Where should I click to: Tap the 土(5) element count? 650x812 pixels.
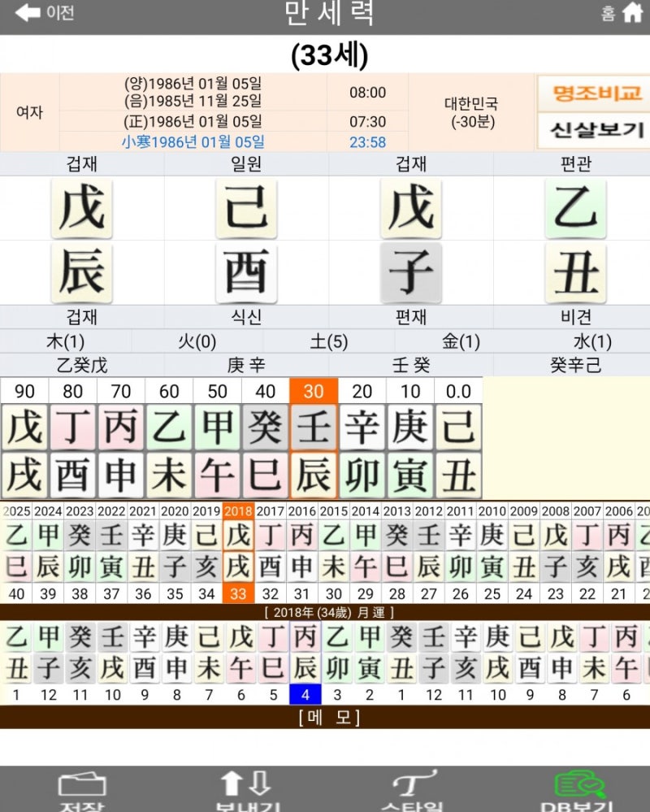pos(328,341)
